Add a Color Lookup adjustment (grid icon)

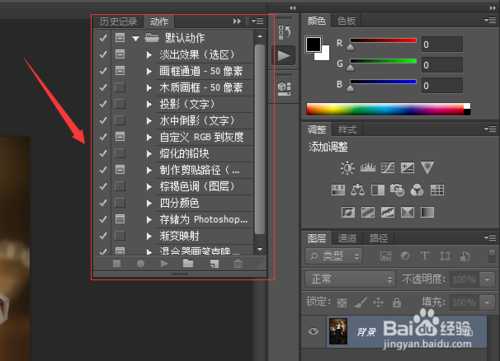[437, 190]
